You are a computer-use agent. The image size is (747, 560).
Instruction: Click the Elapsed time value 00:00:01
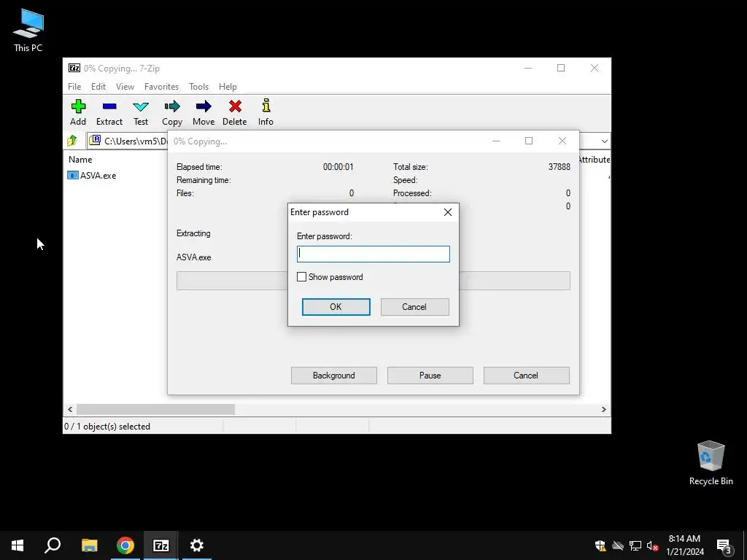point(338,167)
